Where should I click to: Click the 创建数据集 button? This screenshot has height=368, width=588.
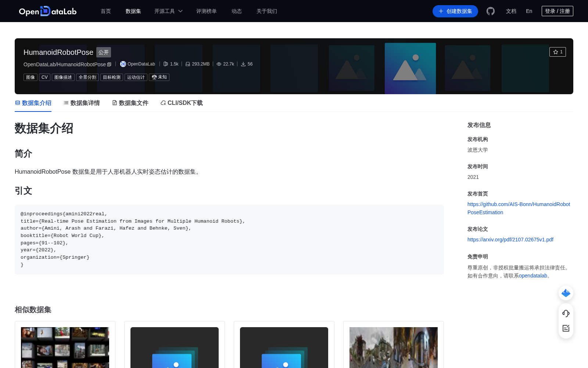pyautogui.click(x=455, y=11)
